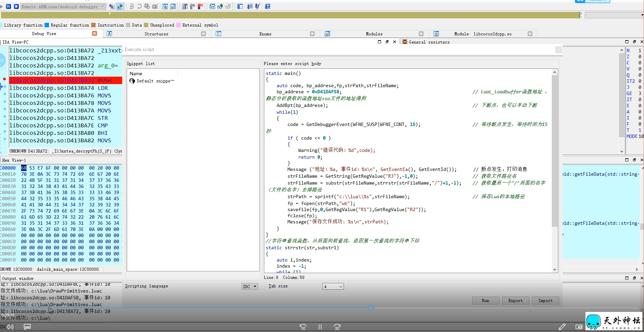Open the Scripting language IDC dropdown
644x332 pixels.
point(250,286)
